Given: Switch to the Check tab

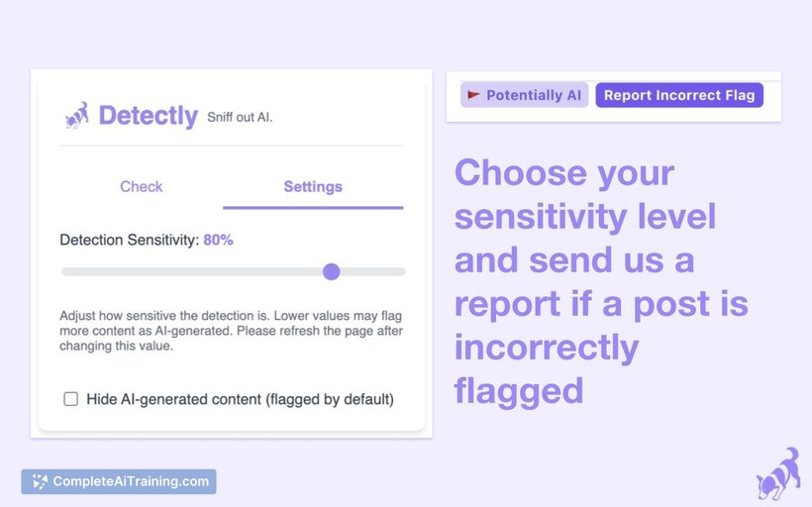Looking at the screenshot, I should point(142,187).
